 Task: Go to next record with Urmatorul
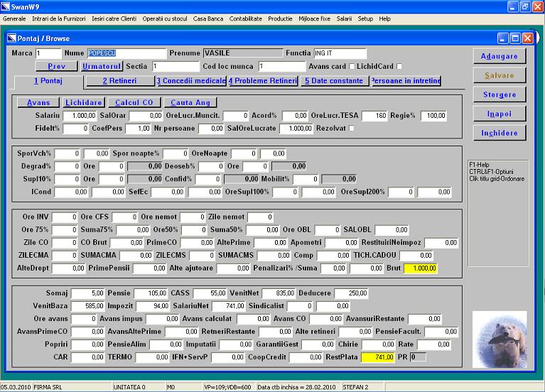point(101,66)
